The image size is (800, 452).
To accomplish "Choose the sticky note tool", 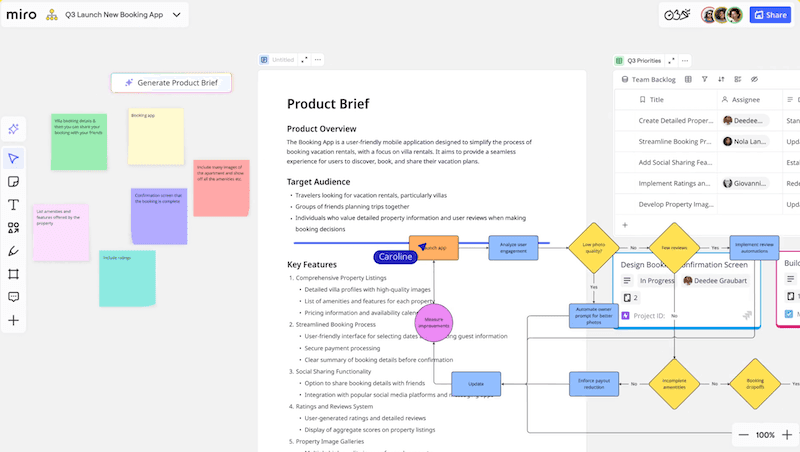I will pos(14,182).
